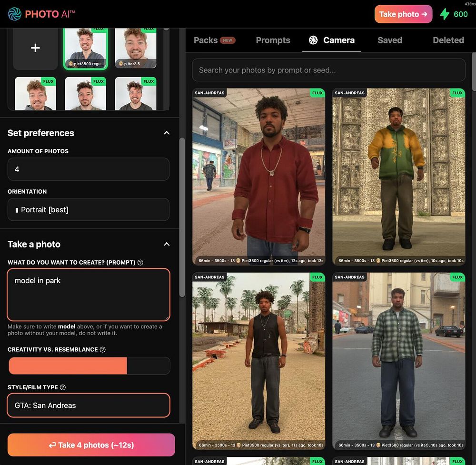Click SAN-ANDREAS label on plaid shirt photo
The width and height of the screenshot is (476, 465).
(349, 277)
